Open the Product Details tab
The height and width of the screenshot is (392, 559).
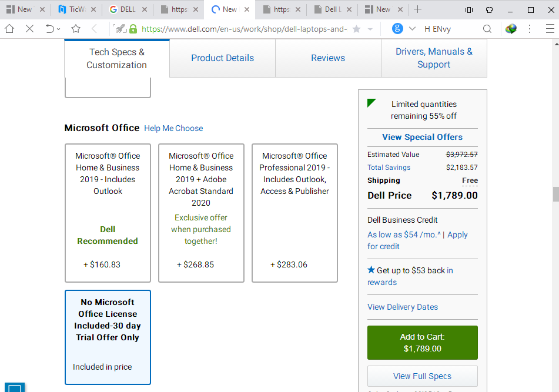point(222,58)
